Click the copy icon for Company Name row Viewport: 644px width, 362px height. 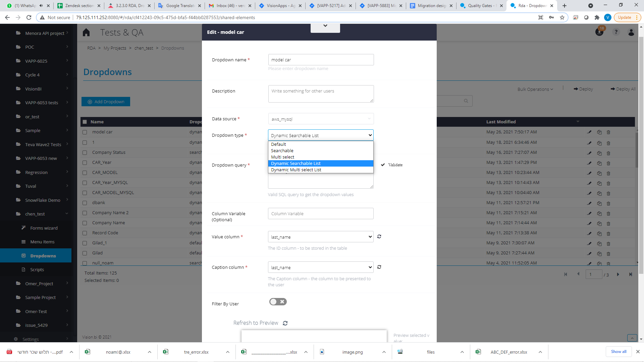coord(599,224)
